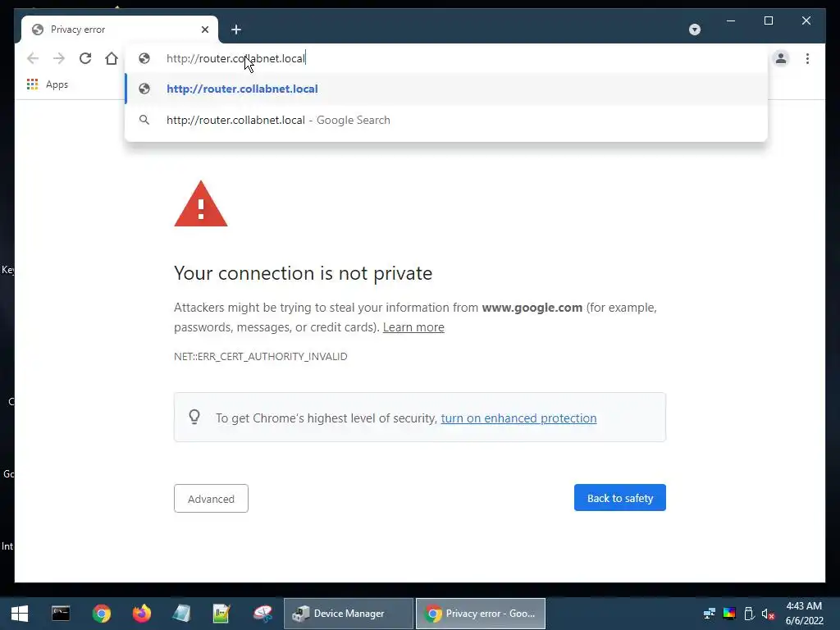Click the forward navigation arrow
Screen dimensions: 840x630
[x=59, y=58]
